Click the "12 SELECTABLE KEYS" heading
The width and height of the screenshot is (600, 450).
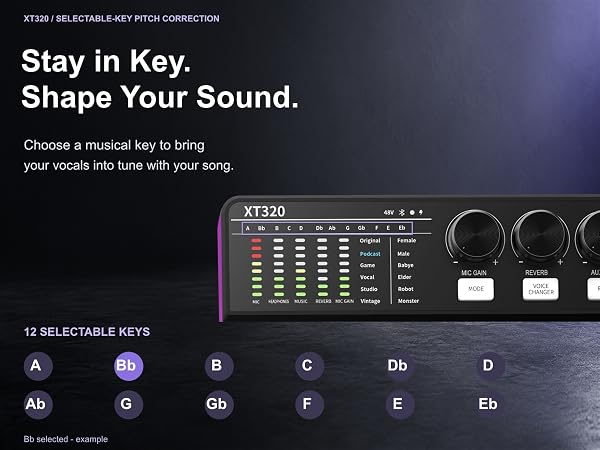click(87, 332)
